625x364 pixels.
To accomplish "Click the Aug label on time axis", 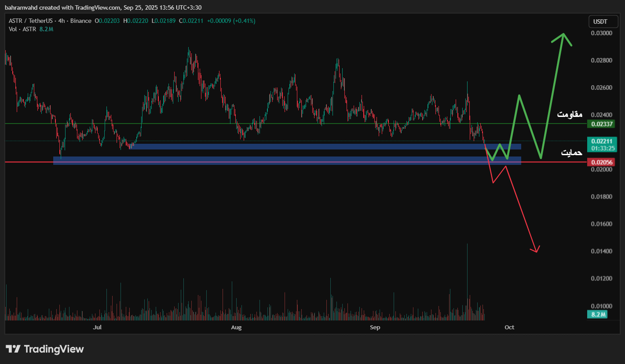I will point(236,328).
